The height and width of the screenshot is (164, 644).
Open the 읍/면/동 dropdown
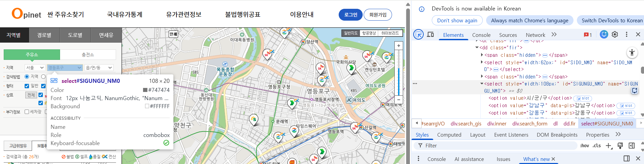[x=99, y=68]
